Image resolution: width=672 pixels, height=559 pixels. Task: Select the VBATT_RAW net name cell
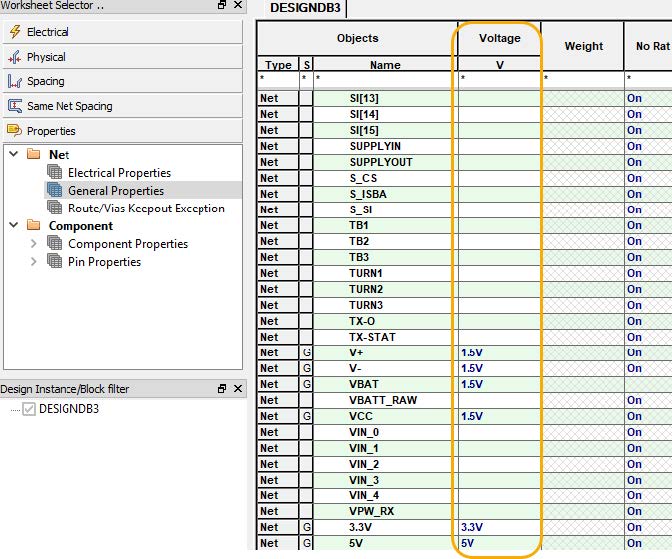pyautogui.click(x=385, y=400)
